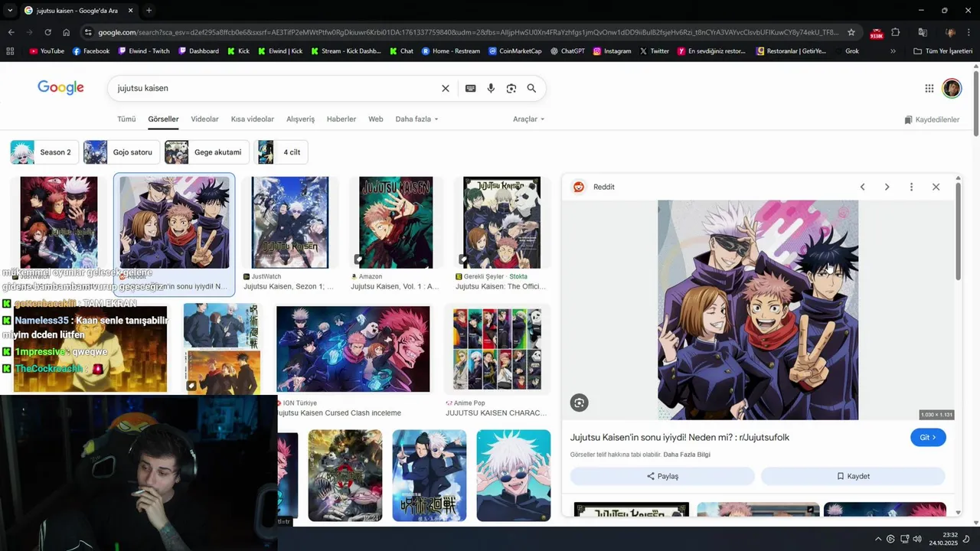Open the volume control in taskbar
The width and height of the screenshot is (980, 551).
pyautogui.click(x=918, y=540)
